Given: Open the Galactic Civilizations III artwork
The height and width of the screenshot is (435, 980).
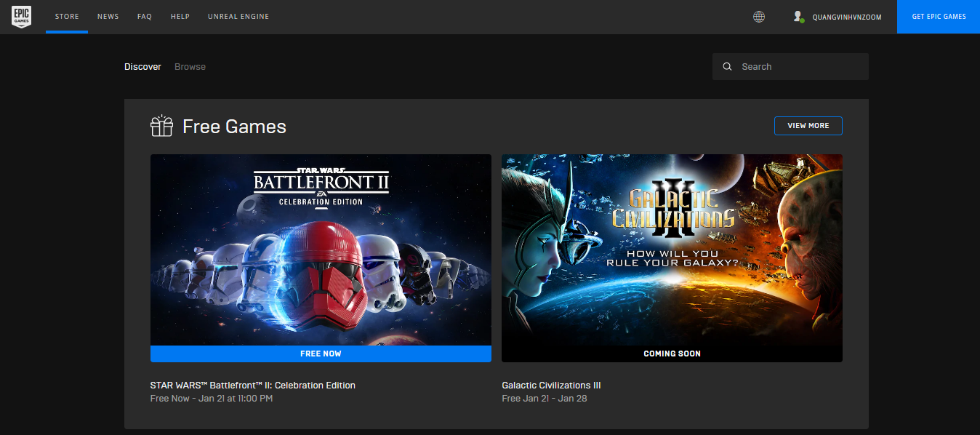Looking at the screenshot, I should 672,250.
